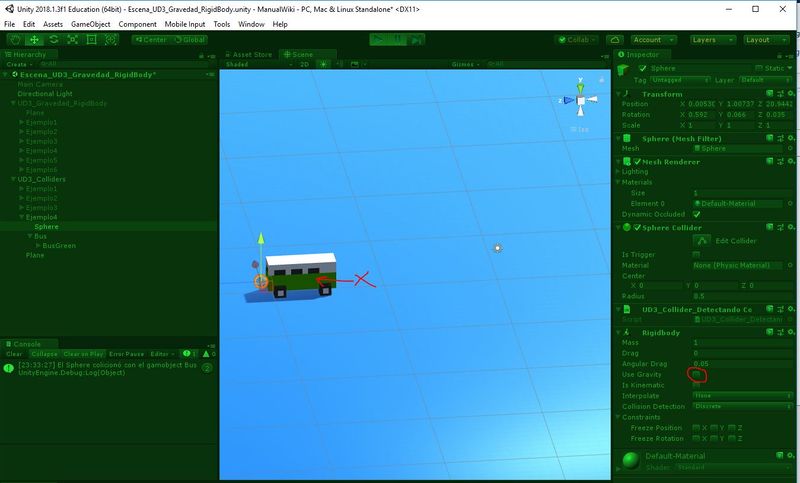Open the Cloud services button
800x483 pixels.
(x=615, y=40)
